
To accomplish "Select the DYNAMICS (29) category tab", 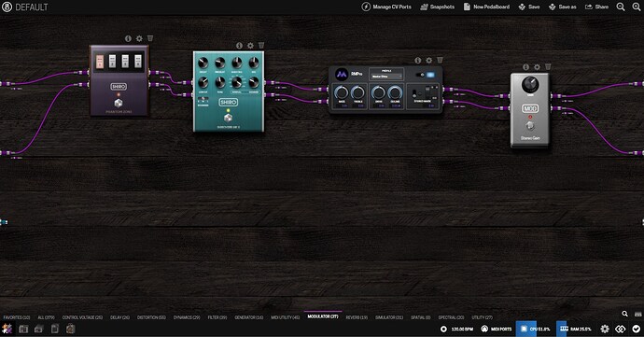I will [x=187, y=317].
